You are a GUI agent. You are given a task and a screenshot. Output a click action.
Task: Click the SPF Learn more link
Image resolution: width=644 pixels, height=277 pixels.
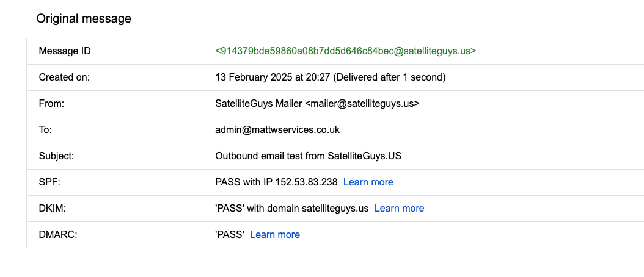(x=368, y=182)
